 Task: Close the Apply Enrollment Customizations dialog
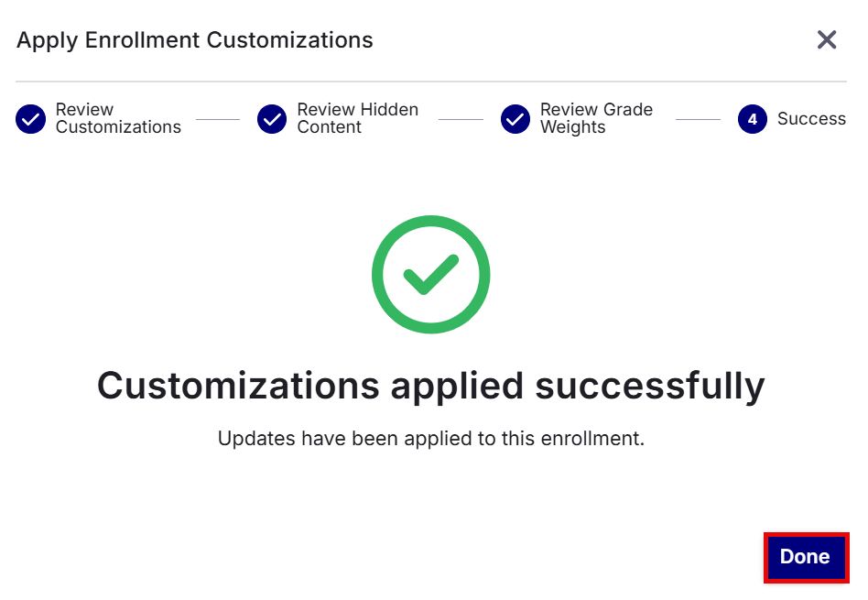(x=827, y=40)
